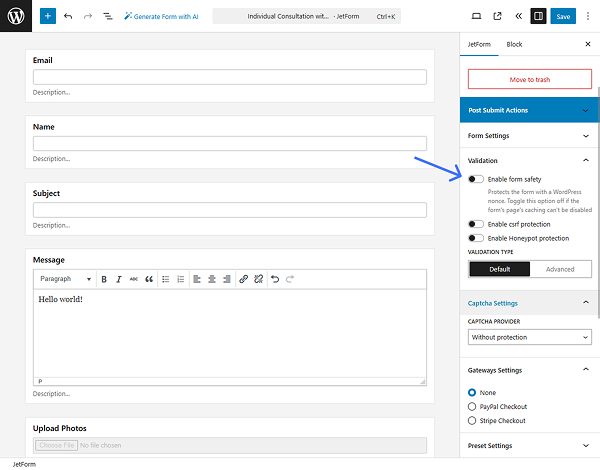
Task: Align Message text center
Action: pyautogui.click(x=212, y=279)
